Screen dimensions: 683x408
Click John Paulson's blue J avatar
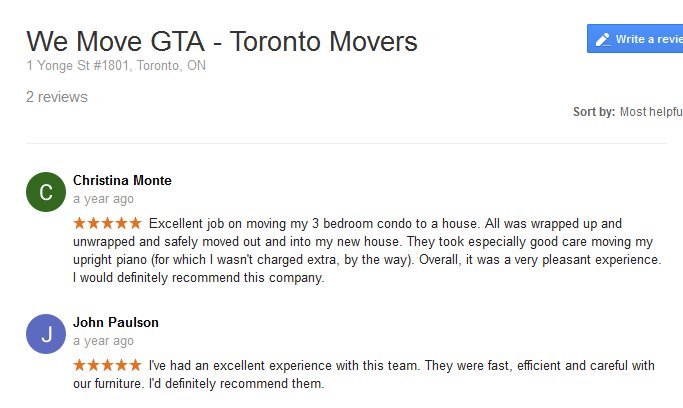tap(45, 333)
